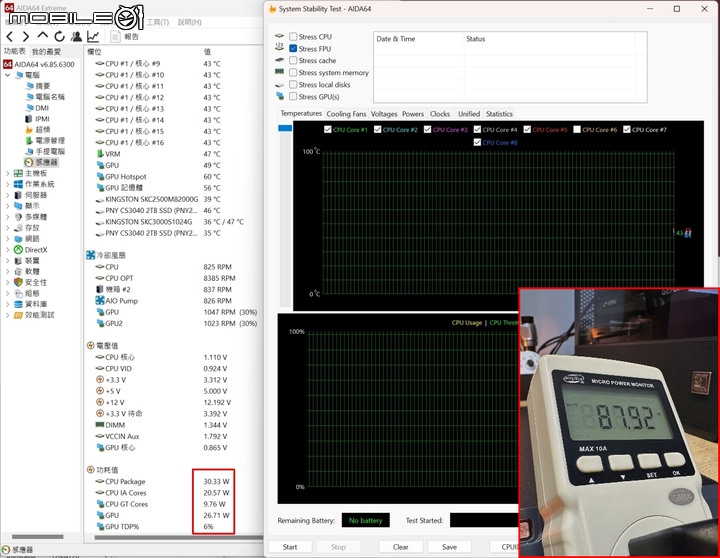Screen dimensions: 720x558
Task: Click the 電壓值 voltage section icon
Action: 90,345
